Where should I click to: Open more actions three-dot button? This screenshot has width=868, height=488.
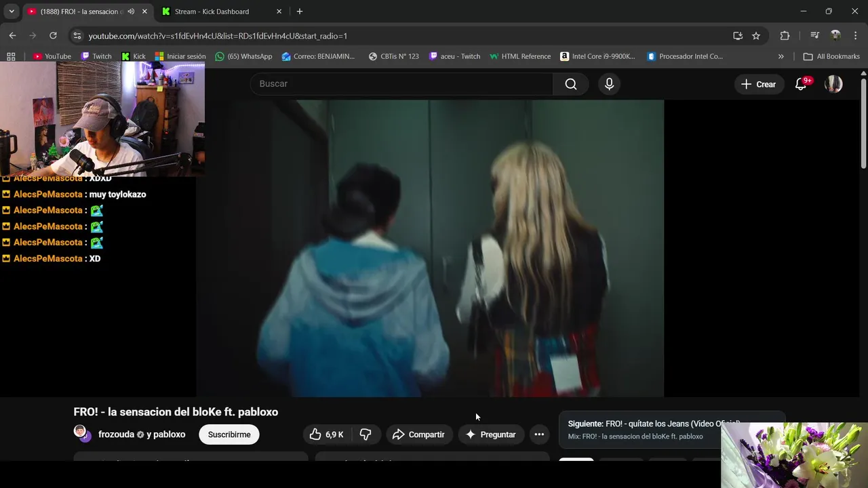point(539,434)
